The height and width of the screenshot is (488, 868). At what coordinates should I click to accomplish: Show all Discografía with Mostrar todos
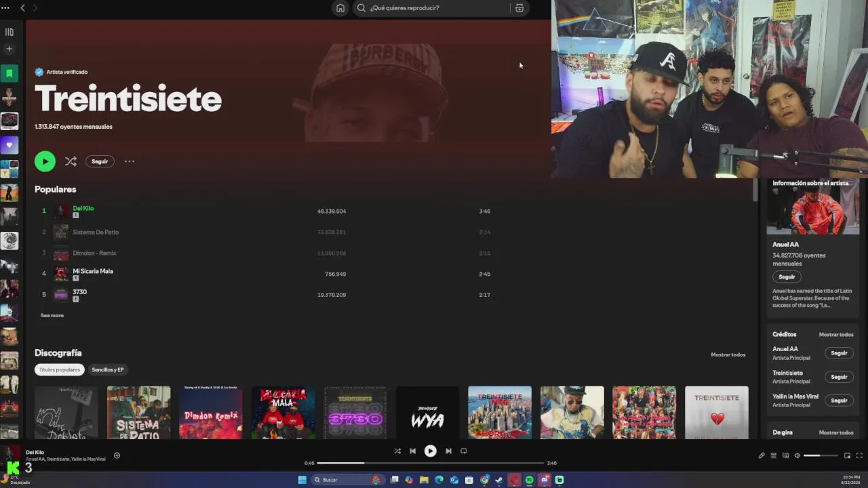click(x=728, y=354)
